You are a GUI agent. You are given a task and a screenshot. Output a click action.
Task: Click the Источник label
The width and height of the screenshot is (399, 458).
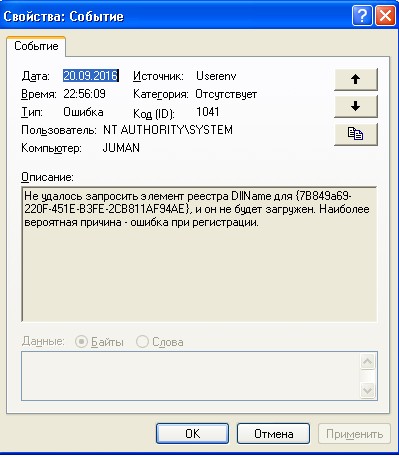click(158, 76)
